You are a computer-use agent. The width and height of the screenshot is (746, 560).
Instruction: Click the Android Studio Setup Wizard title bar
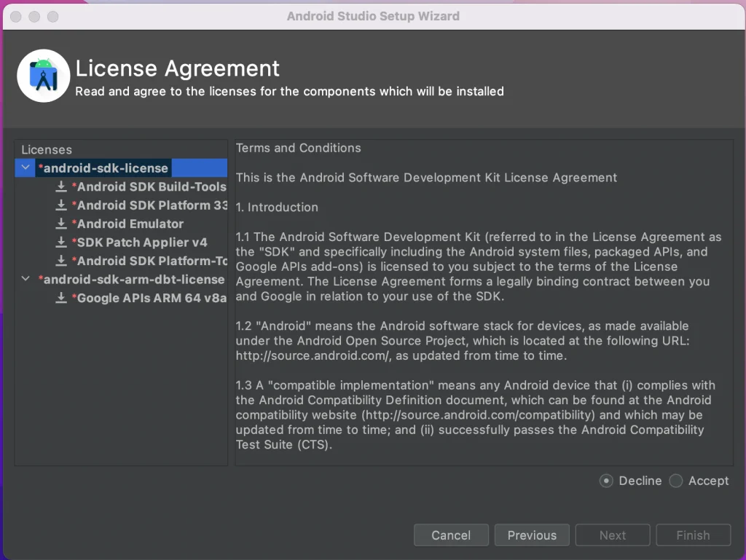click(x=373, y=16)
